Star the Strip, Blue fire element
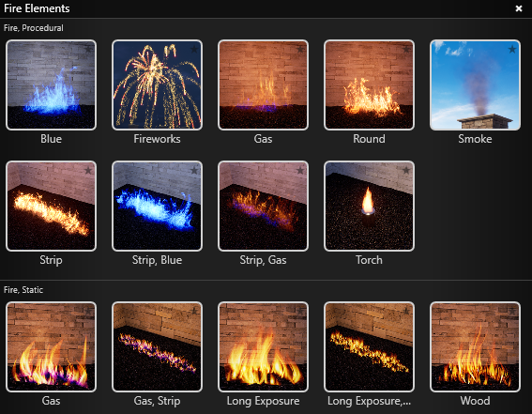Screen dimensions: 532x414 tap(194, 170)
